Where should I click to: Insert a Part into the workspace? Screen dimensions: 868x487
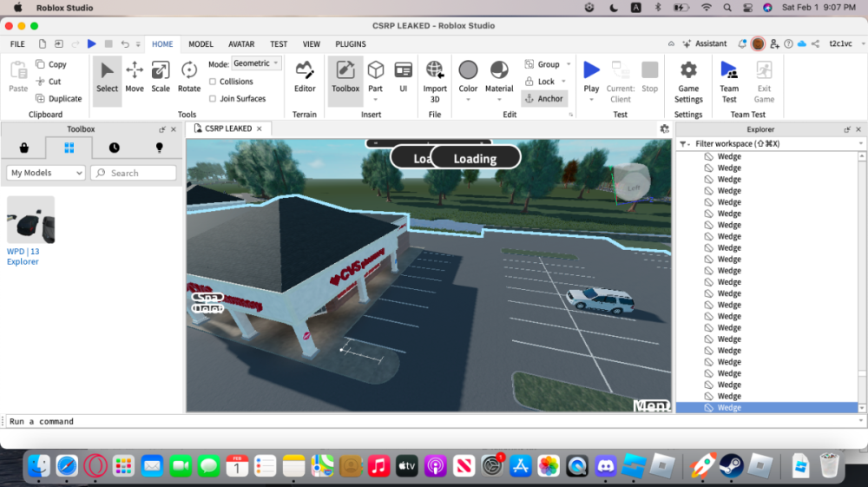click(x=375, y=77)
